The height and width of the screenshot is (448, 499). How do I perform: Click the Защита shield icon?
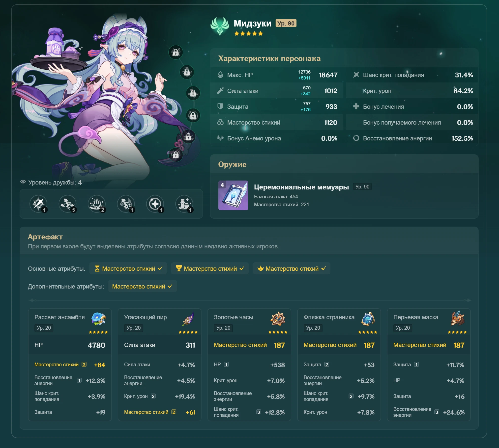(x=220, y=106)
